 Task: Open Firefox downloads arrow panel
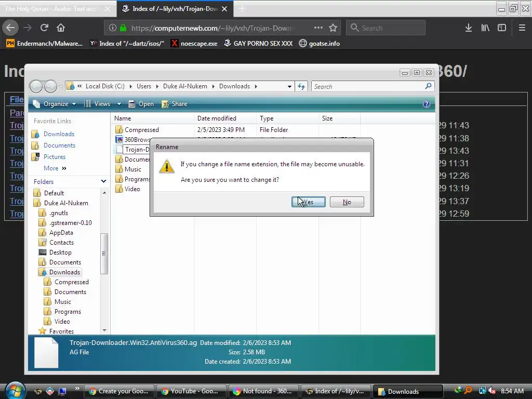click(x=469, y=28)
